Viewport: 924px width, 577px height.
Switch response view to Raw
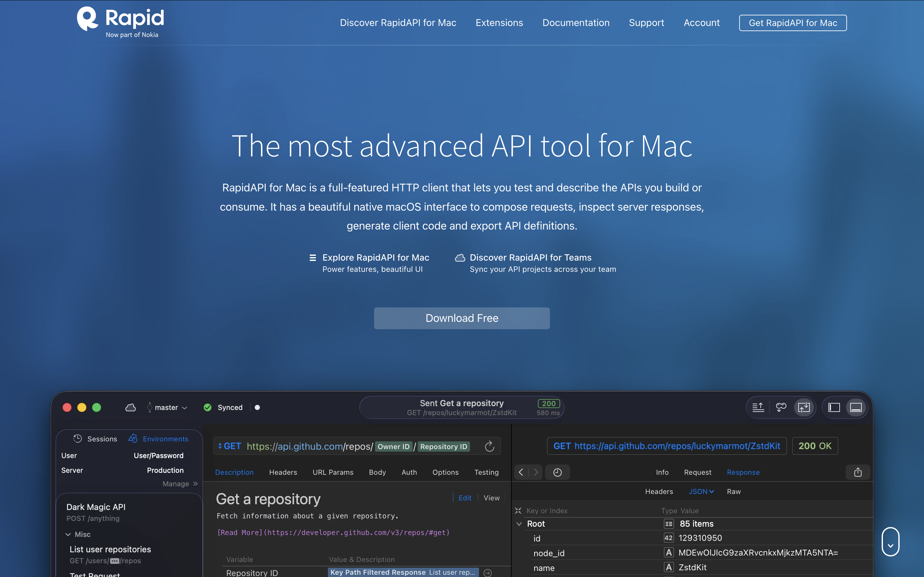tap(733, 491)
